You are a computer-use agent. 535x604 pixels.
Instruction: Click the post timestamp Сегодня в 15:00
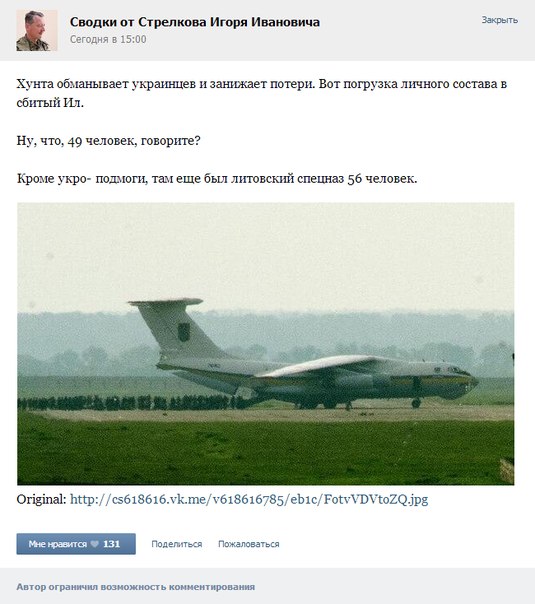[108, 39]
